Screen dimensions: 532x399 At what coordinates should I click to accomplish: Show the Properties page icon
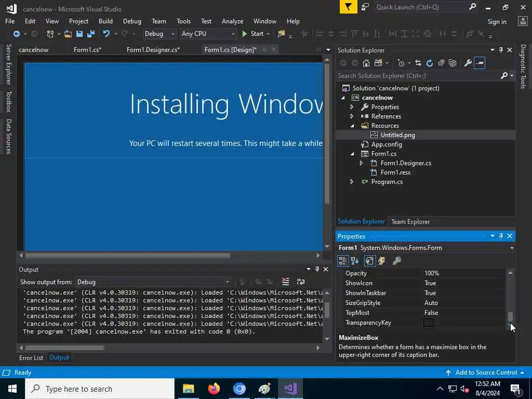point(369,261)
